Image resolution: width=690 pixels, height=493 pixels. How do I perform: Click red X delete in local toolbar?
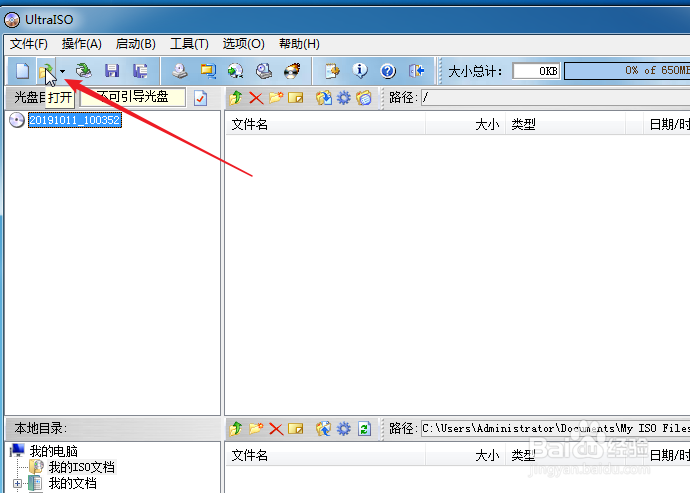pyautogui.click(x=276, y=428)
